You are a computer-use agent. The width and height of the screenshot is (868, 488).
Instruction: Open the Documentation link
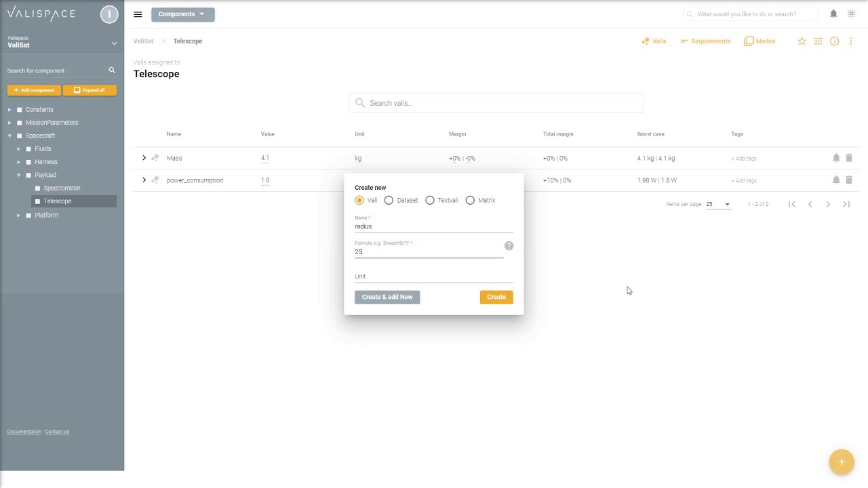(x=24, y=432)
